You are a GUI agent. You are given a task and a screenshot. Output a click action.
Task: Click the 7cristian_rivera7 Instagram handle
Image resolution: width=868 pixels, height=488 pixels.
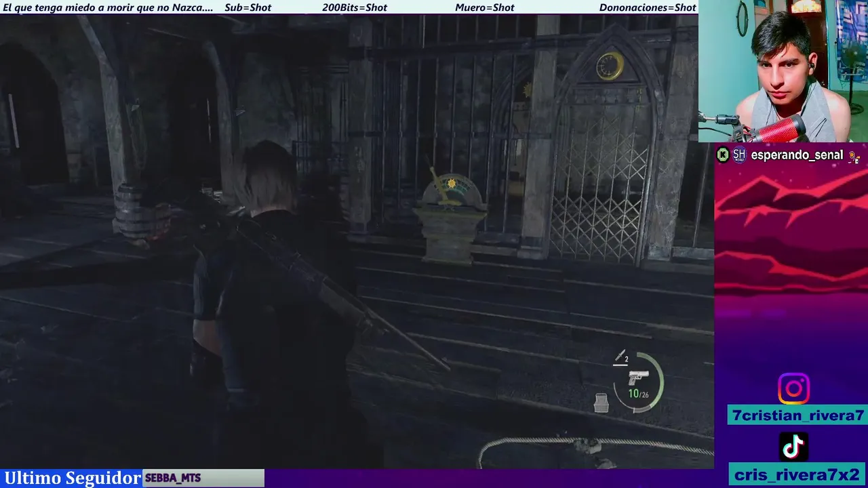[x=797, y=415]
